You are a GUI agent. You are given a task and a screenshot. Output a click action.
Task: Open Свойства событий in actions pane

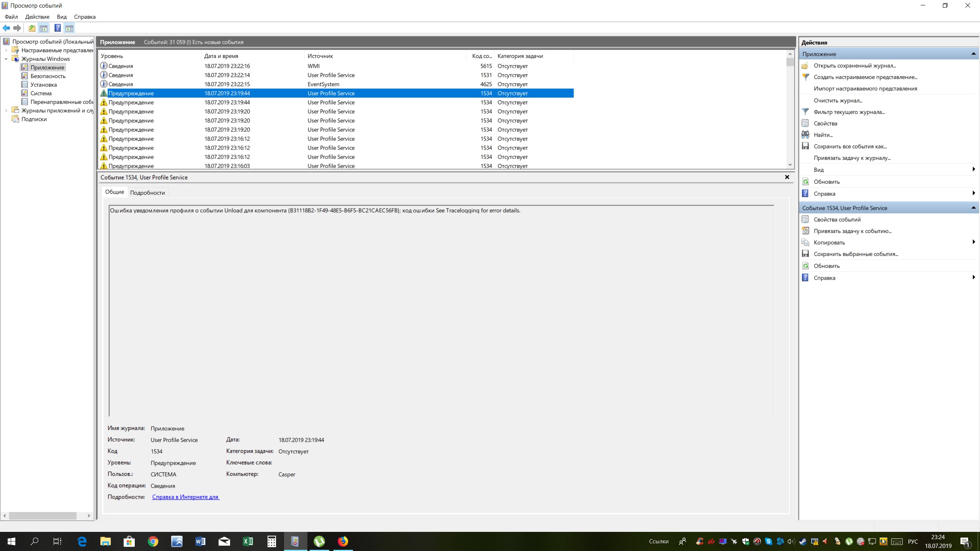click(x=837, y=219)
